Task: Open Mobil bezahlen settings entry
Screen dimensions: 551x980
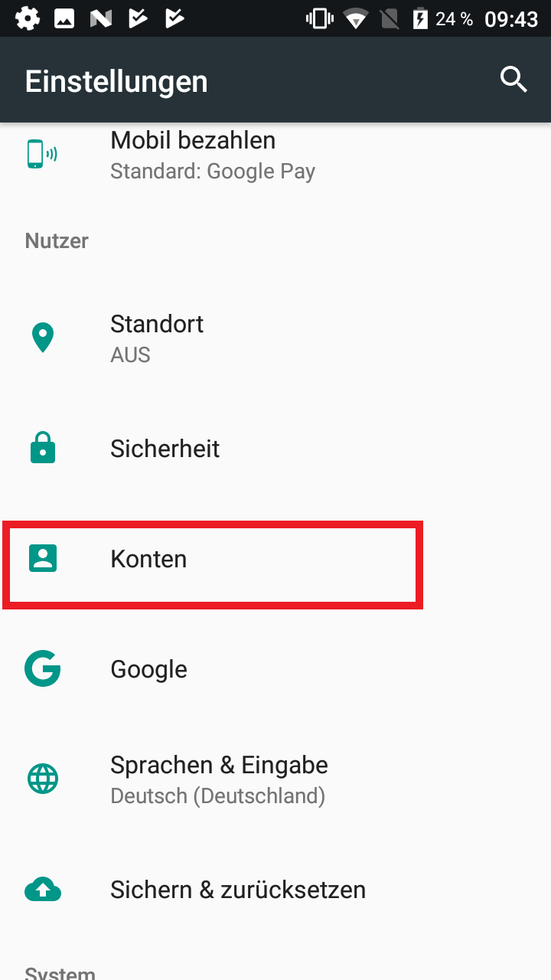Action: click(275, 155)
